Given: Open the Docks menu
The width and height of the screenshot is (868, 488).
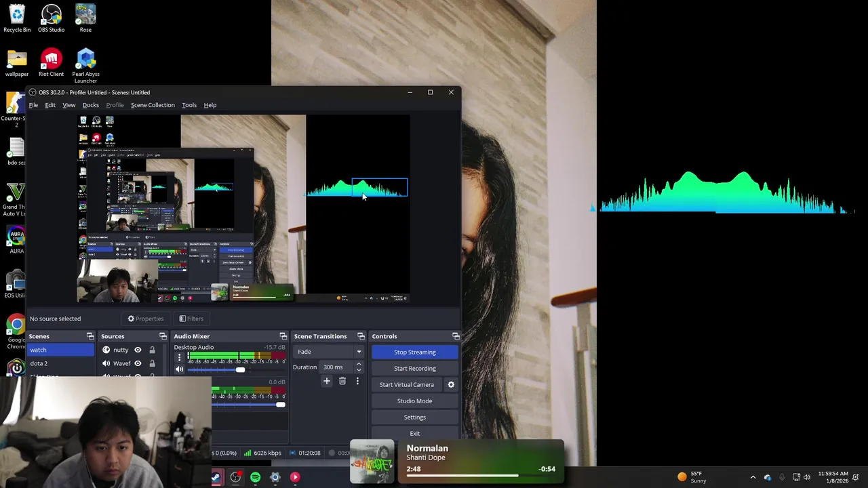Looking at the screenshot, I should 91,105.
